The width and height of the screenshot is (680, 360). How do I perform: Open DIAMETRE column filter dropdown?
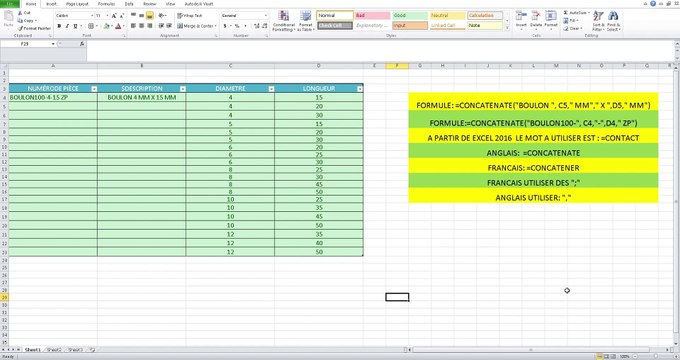pyautogui.click(x=271, y=89)
